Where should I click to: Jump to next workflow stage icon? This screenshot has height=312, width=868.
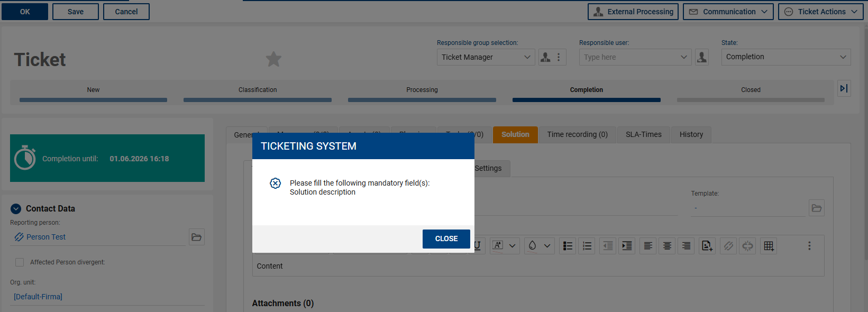tap(844, 88)
